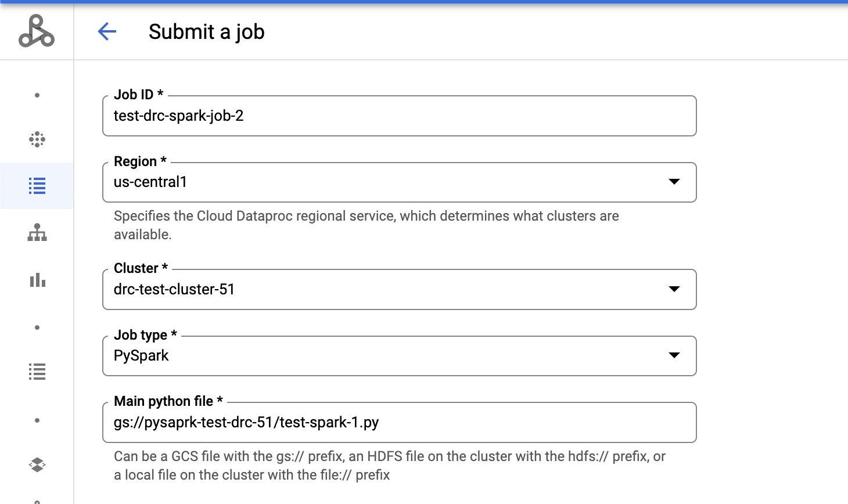Open the bar chart icon in sidebar
The image size is (848, 504).
[x=37, y=280]
